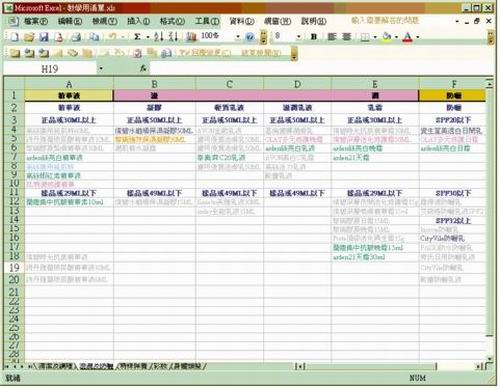Apply the fill color bucket
The image size is (500, 389).
coord(387,36)
